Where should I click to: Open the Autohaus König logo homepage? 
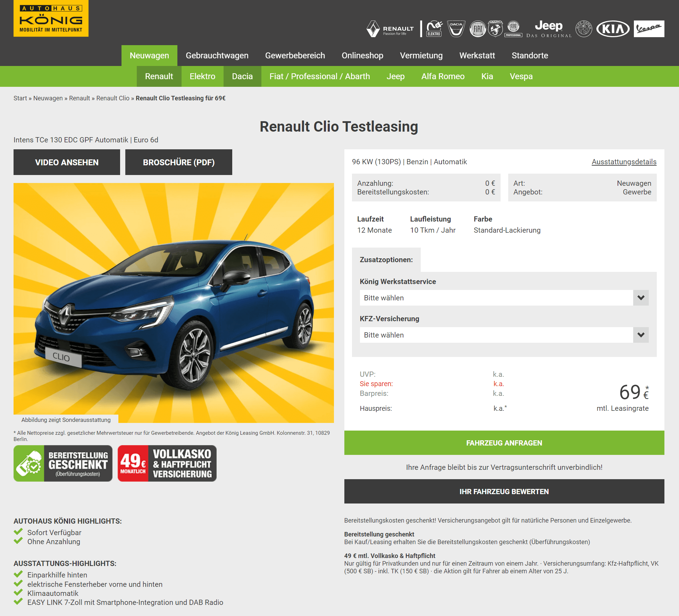[x=51, y=18]
